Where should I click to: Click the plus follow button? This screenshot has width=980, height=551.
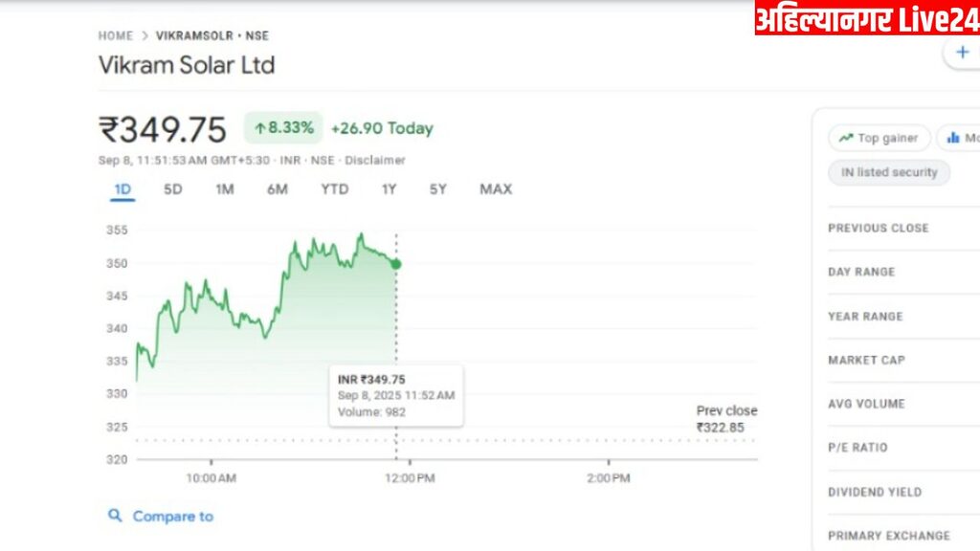[961, 53]
